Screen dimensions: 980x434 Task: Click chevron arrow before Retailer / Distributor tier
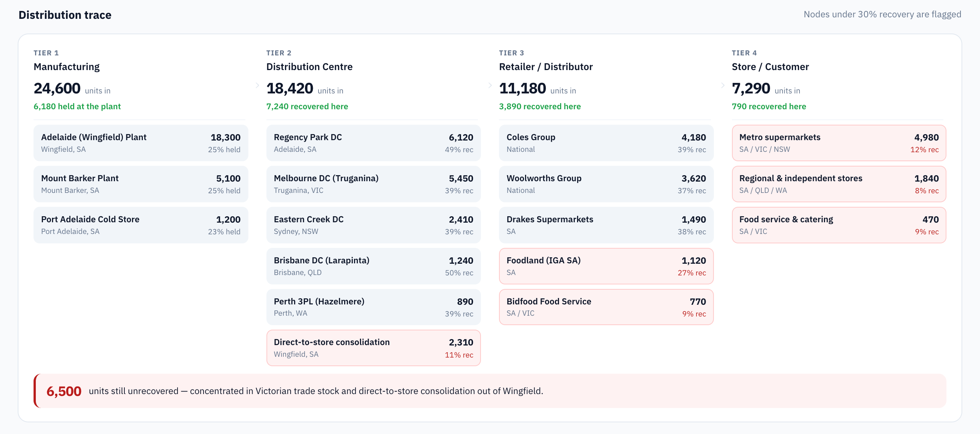490,85
